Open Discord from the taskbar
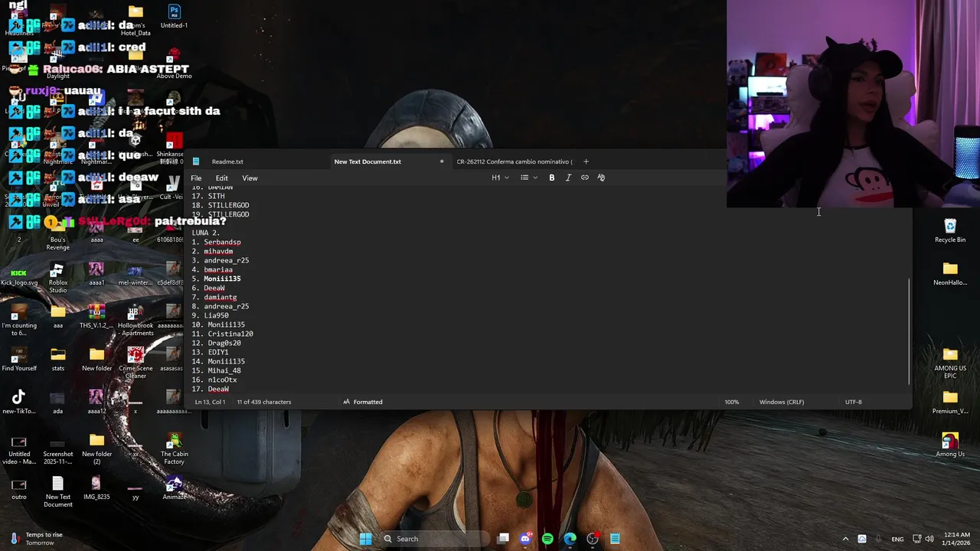Image resolution: width=980 pixels, height=551 pixels. point(525,539)
